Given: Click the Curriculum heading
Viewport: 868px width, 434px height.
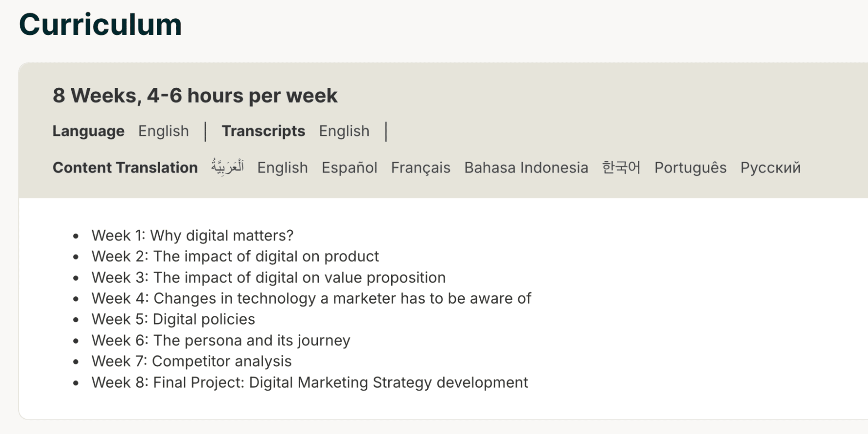Looking at the screenshot, I should coord(100,25).
